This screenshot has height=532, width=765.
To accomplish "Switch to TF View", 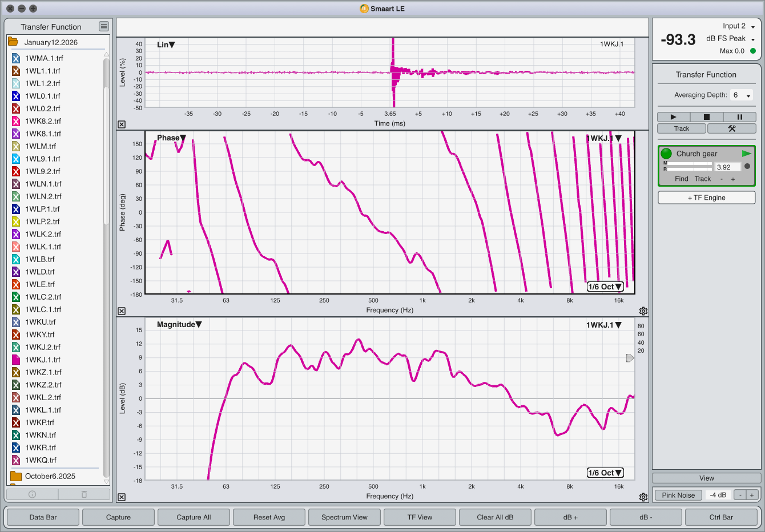I will point(420,517).
